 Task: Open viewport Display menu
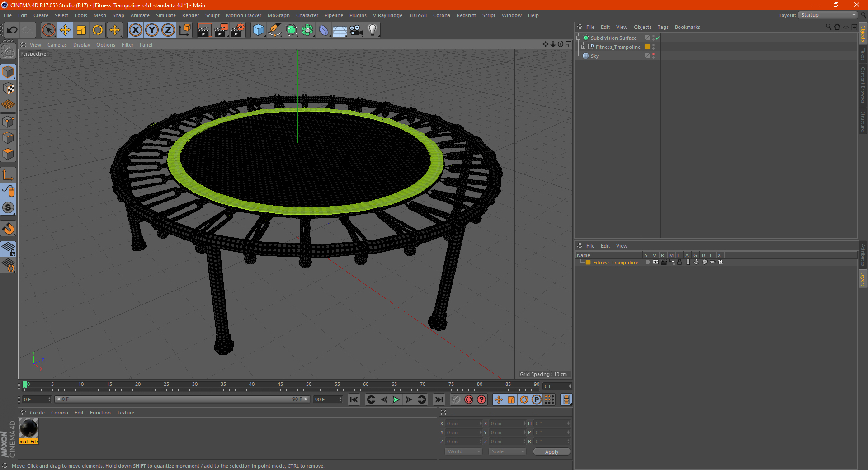[81, 45]
